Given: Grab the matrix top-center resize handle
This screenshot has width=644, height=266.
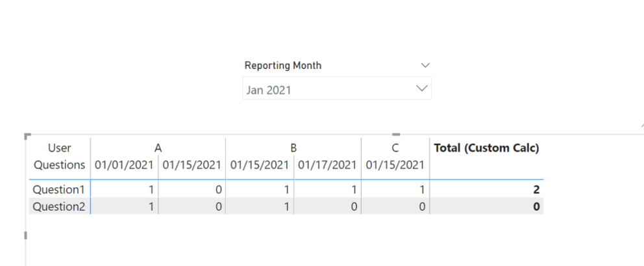Looking at the screenshot, I should tap(396, 134).
